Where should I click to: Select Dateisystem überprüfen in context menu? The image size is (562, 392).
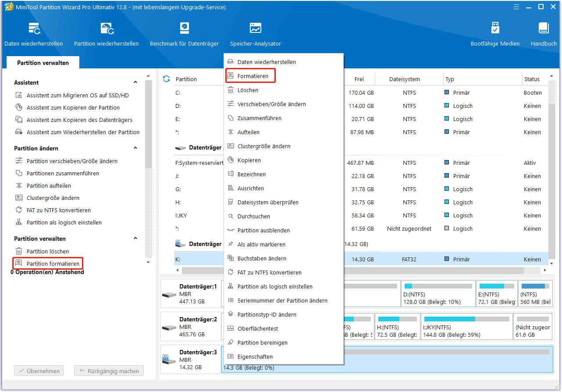point(268,202)
